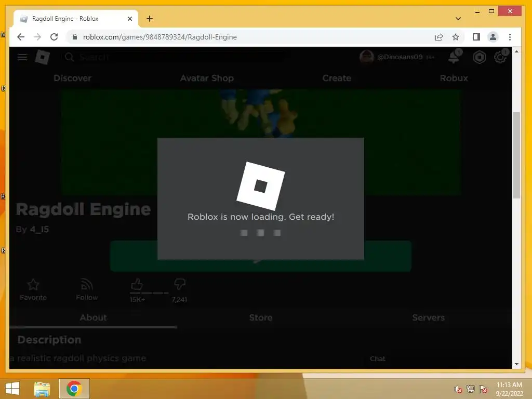The height and width of the screenshot is (399, 532).
Task: Open Chrome profile menu
Action: point(493,37)
